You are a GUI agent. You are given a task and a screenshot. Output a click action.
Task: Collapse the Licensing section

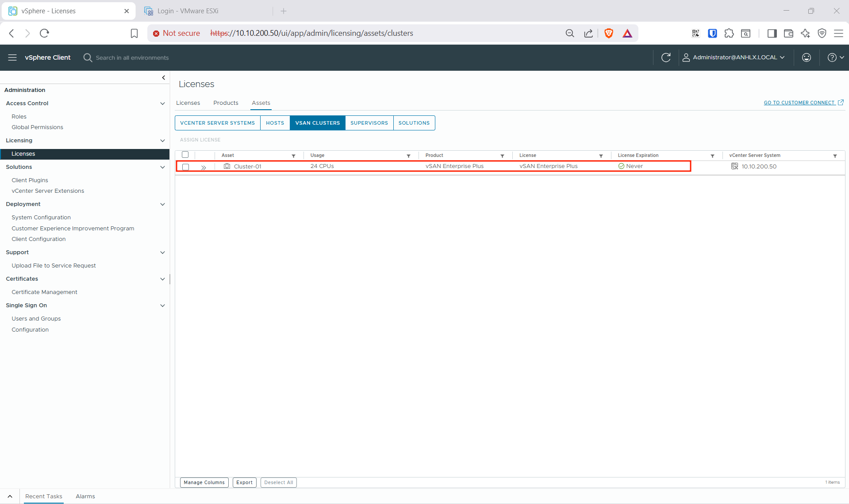[x=162, y=141]
